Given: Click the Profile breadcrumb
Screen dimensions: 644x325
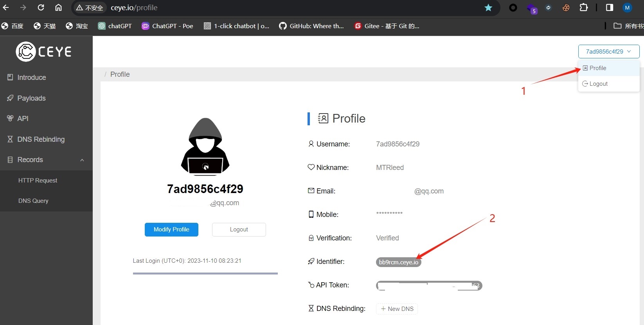Looking at the screenshot, I should (120, 74).
